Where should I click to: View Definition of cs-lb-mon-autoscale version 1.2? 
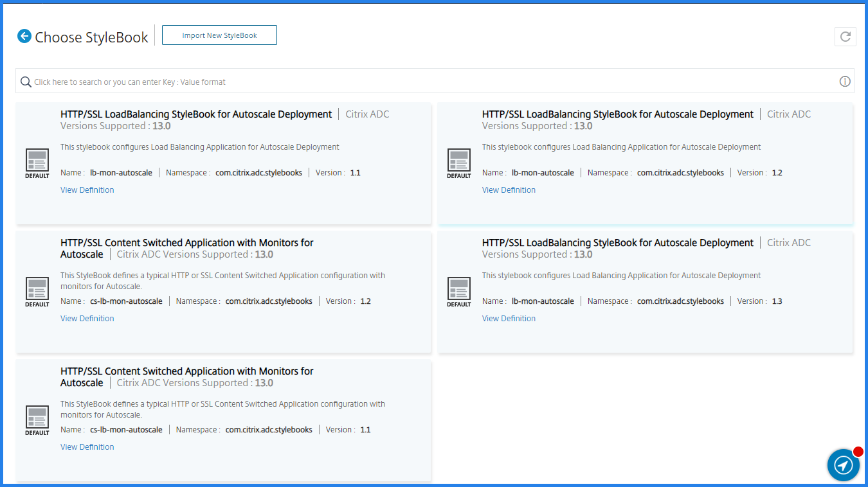(87, 319)
